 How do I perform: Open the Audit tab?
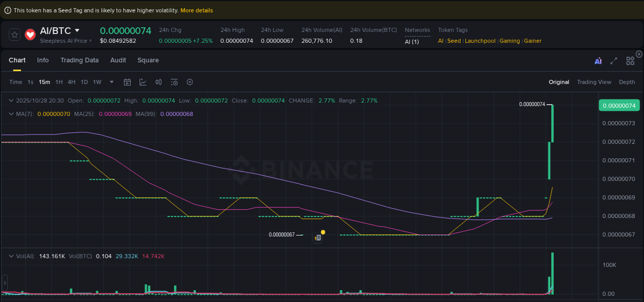tap(118, 60)
